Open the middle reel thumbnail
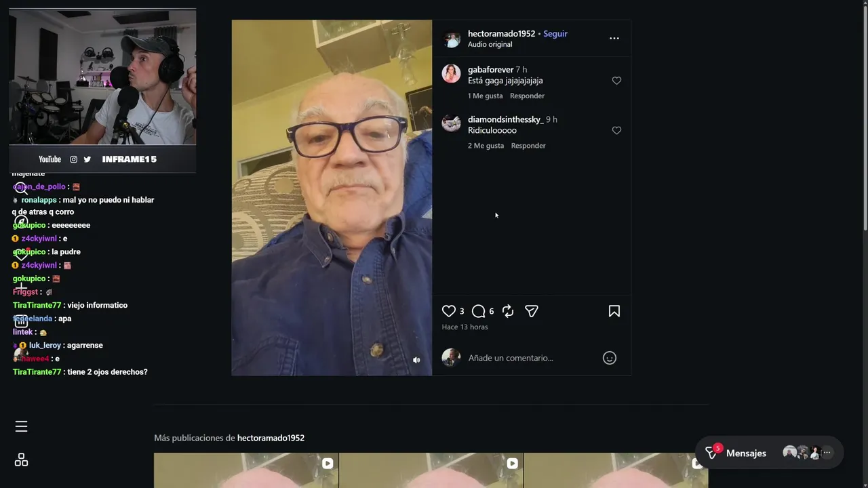 point(431,470)
